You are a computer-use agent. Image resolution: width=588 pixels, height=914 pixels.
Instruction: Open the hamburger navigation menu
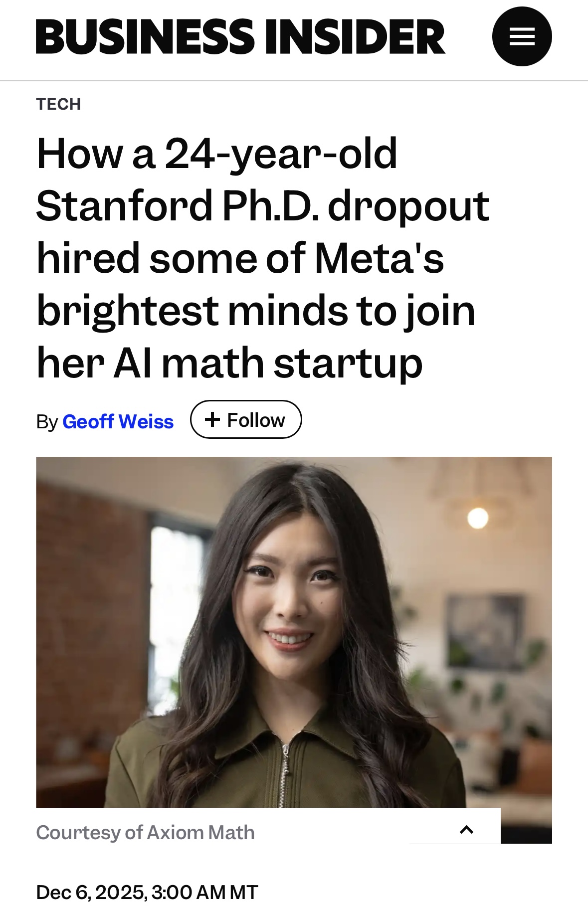[522, 36]
